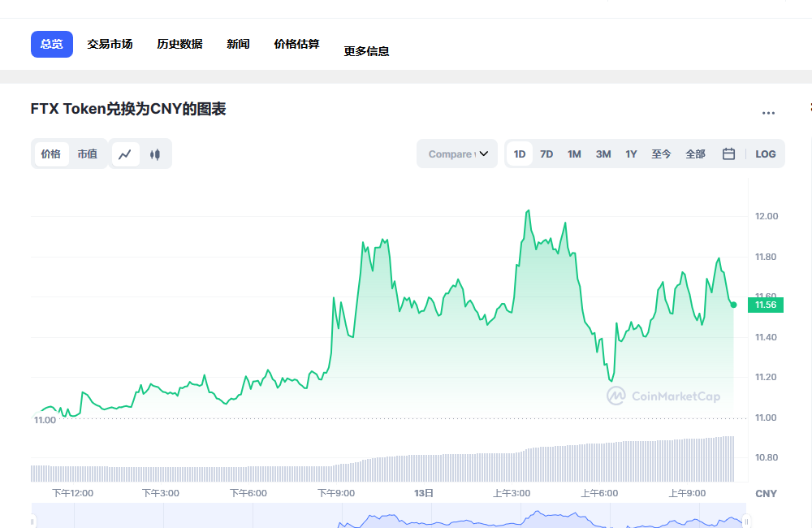Select the line chart icon
This screenshot has height=528, width=812.
click(x=125, y=154)
